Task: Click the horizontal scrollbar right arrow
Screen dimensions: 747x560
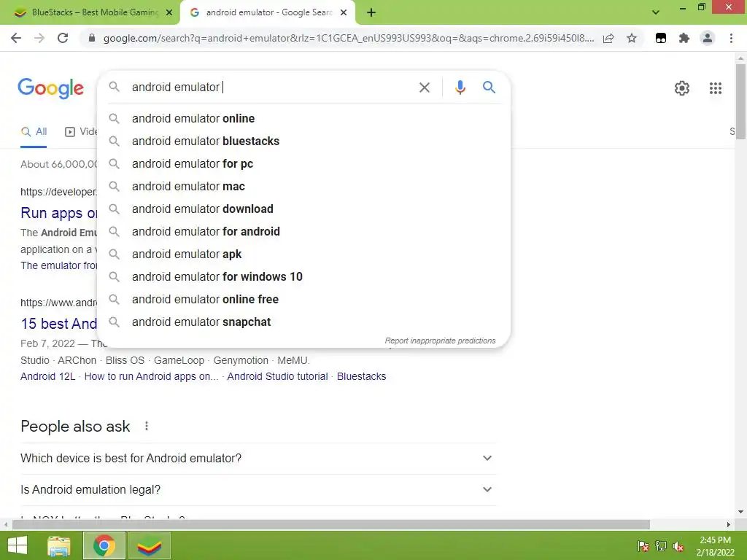Action: (729, 525)
